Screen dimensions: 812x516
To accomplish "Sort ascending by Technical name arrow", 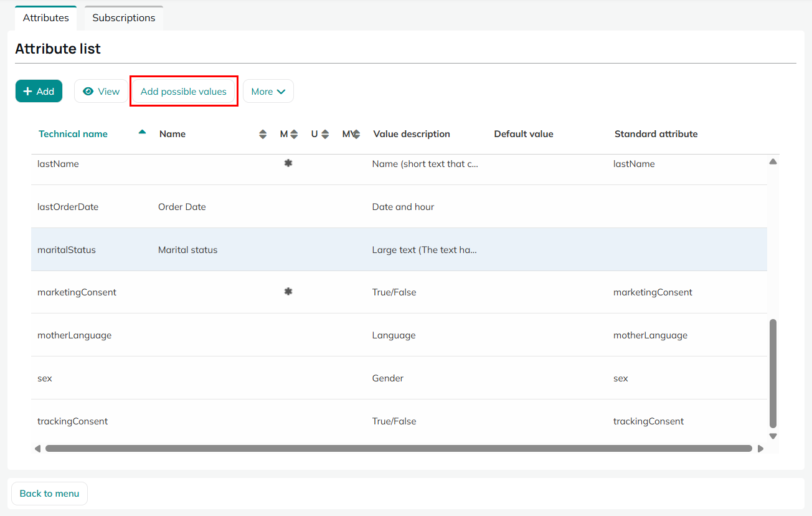I will (x=142, y=131).
